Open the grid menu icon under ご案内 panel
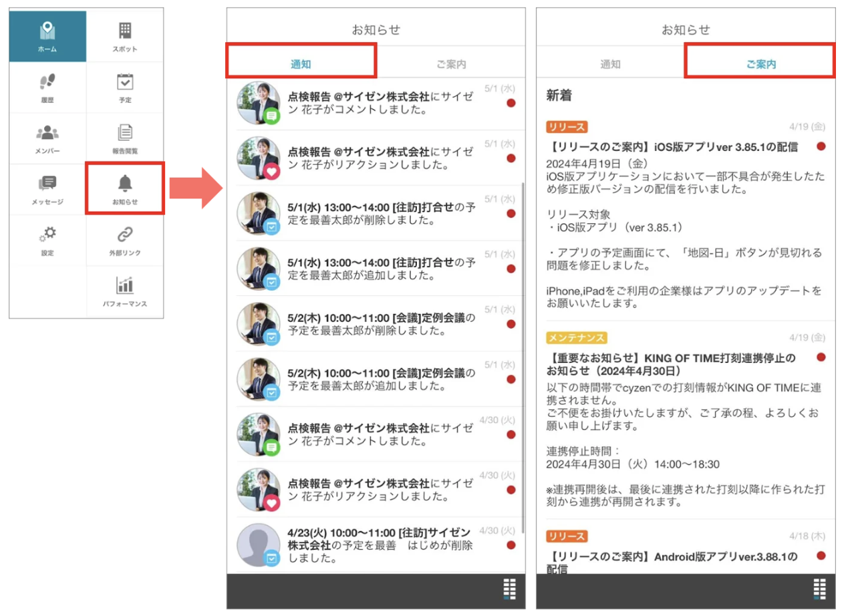 (x=819, y=590)
